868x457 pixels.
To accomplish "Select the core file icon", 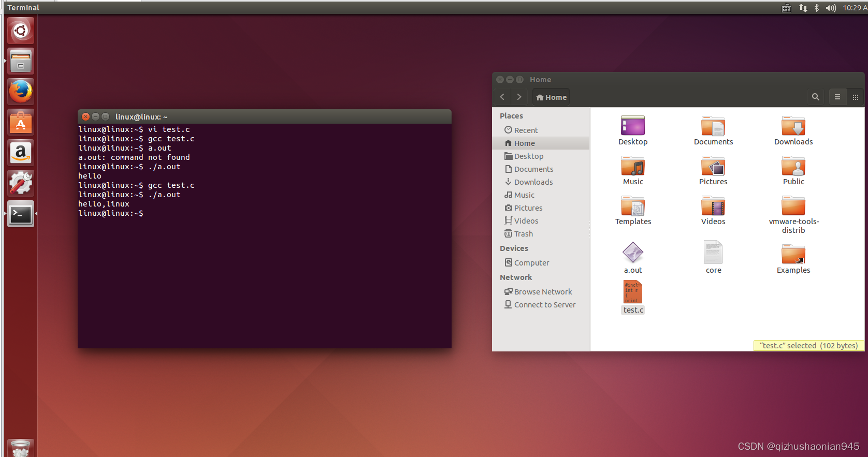I will click(713, 252).
